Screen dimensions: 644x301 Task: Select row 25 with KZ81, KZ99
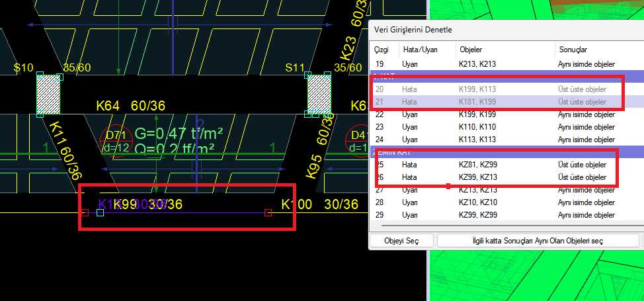(x=496, y=164)
